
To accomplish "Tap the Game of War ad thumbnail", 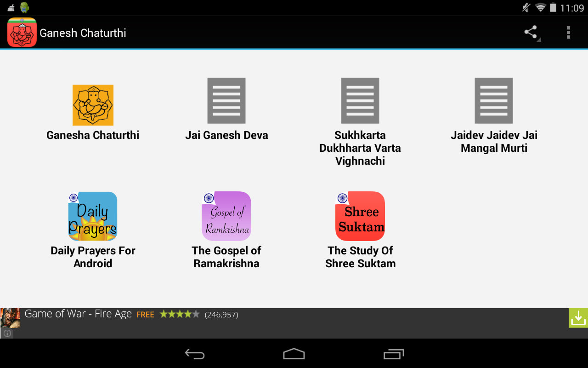I will (10, 318).
